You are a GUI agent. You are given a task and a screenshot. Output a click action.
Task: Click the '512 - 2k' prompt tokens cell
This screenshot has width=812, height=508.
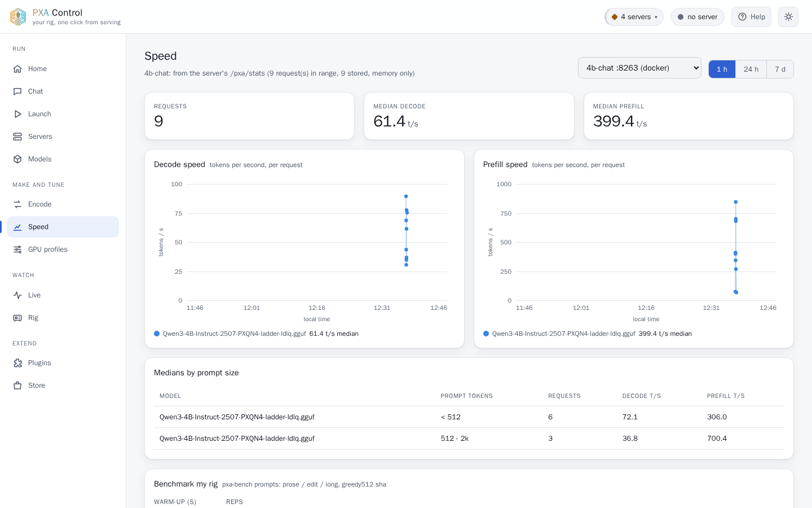(454, 439)
